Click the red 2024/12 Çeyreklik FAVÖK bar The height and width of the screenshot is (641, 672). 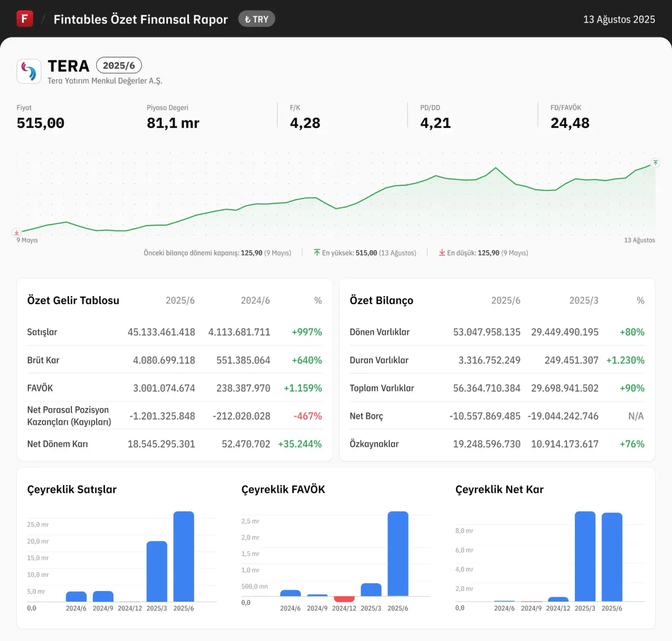point(344,599)
